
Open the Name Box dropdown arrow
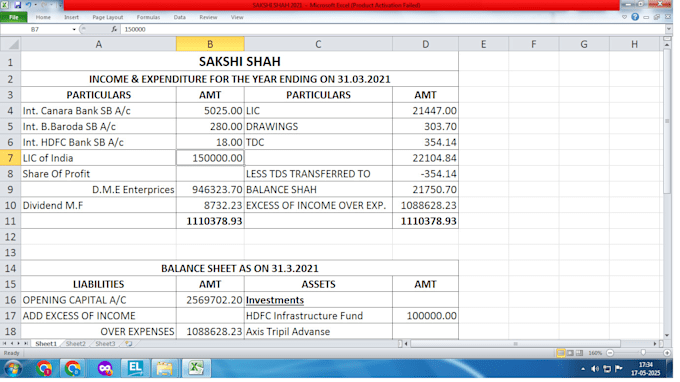coord(74,29)
